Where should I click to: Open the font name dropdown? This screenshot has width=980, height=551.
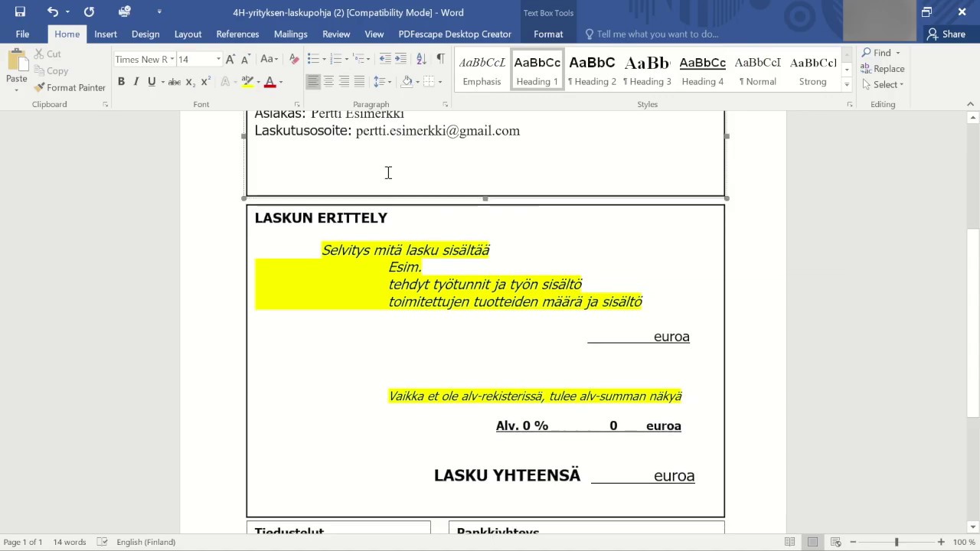171,59
